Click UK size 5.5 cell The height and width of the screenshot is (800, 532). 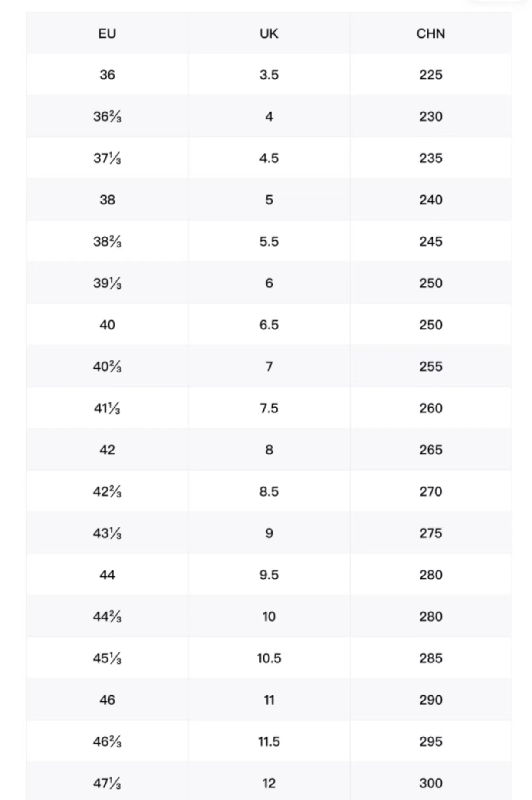[269, 241]
